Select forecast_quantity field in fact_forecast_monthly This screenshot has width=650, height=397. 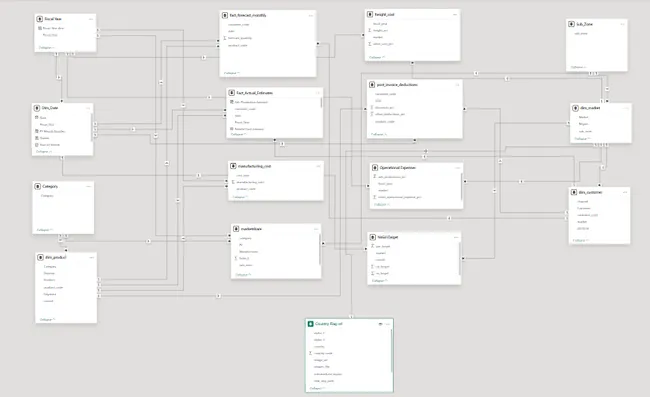[x=240, y=38]
